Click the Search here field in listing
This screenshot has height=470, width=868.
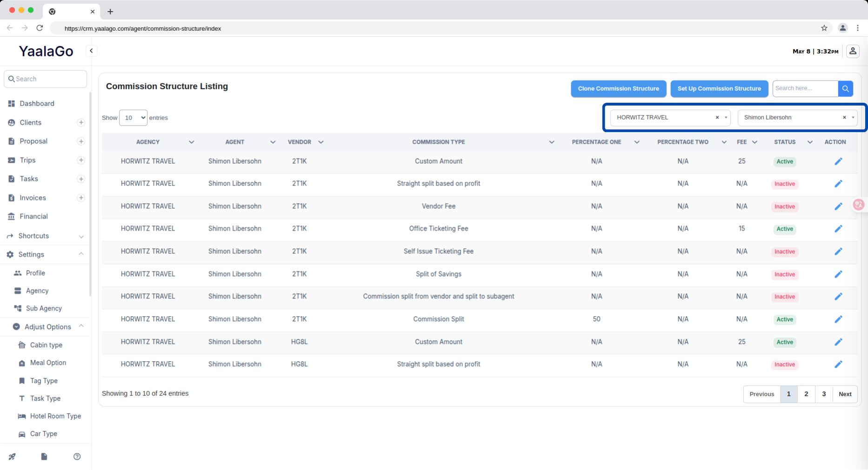point(805,88)
